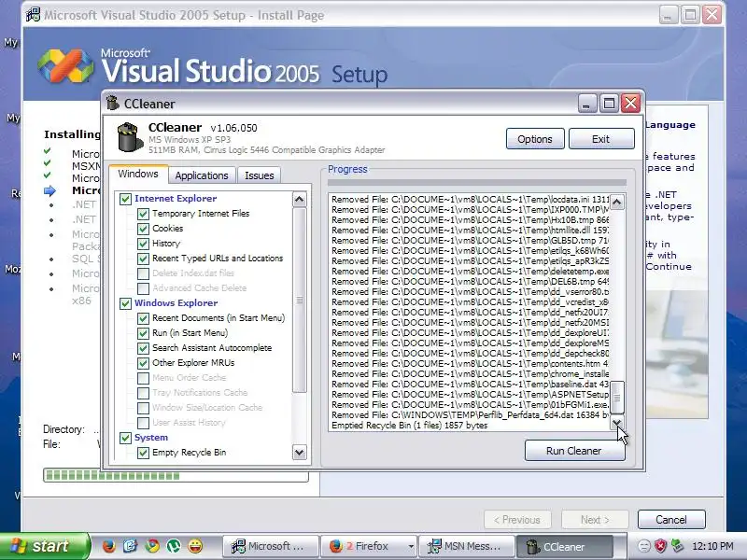The width and height of the screenshot is (747, 560).
Task: Click Cancel in Visual Studio Setup
Action: 671,520
